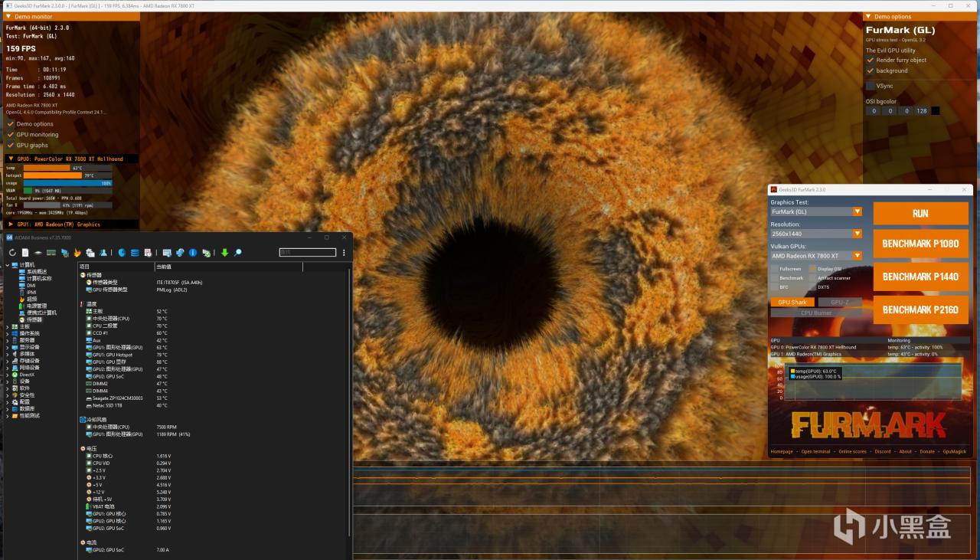Click the blue disc icon in AIDA64 toolbar
980x560 pixels.
point(122,253)
